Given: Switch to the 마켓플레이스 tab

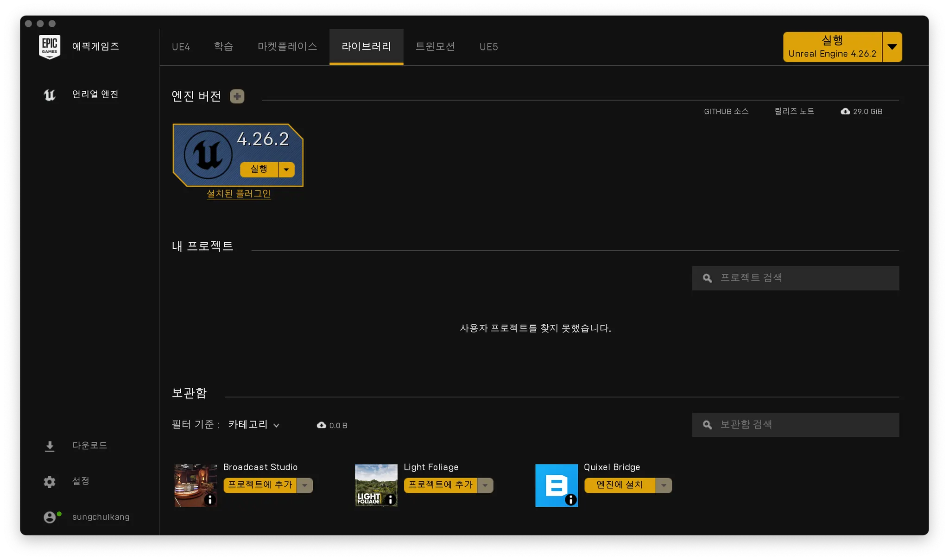Looking at the screenshot, I should pyautogui.click(x=287, y=47).
